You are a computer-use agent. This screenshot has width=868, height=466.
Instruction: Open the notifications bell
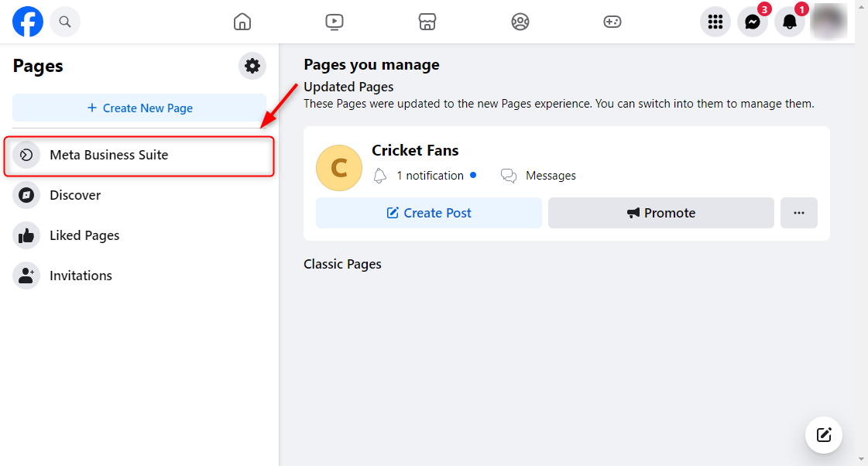tap(789, 22)
